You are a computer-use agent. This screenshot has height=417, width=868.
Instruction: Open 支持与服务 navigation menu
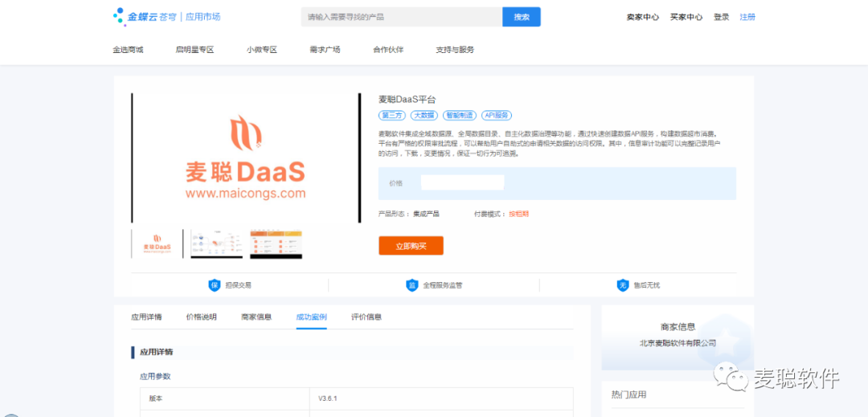[455, 50]
